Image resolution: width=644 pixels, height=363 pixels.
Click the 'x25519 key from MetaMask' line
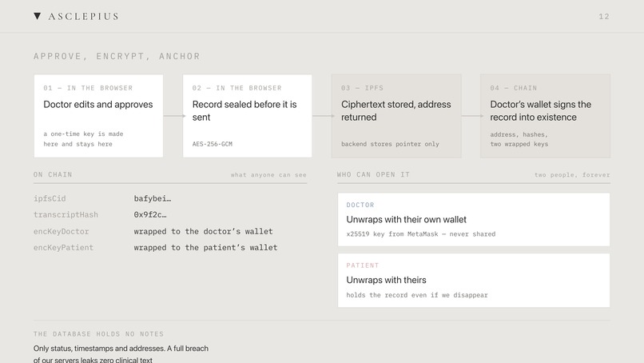421,234
